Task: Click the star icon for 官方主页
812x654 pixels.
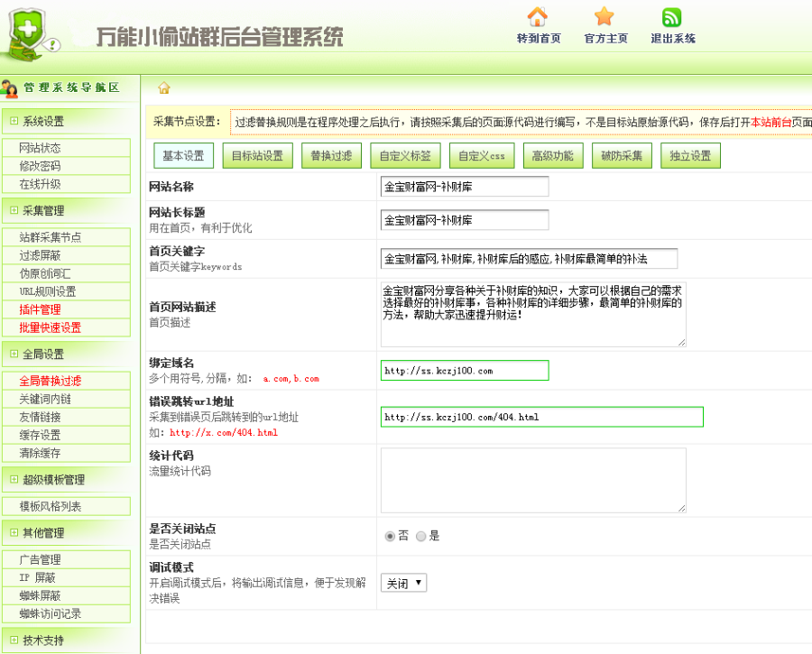Action: (x=604, y=17)
